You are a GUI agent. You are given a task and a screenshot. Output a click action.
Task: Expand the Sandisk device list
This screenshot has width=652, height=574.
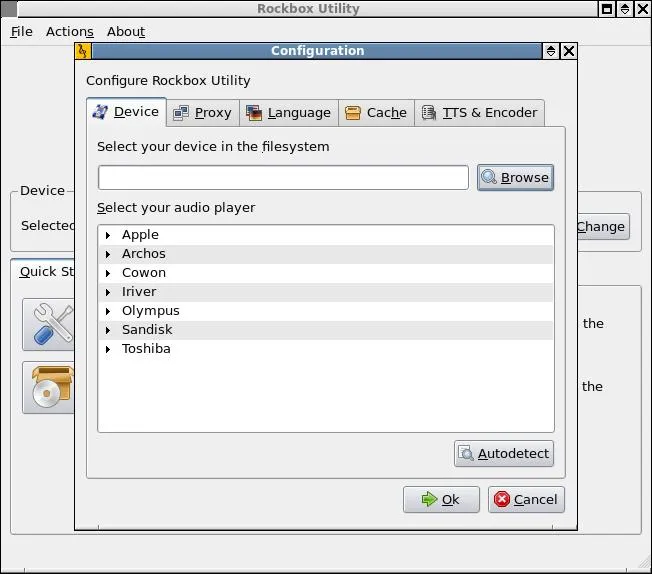(x=108, y=330)
